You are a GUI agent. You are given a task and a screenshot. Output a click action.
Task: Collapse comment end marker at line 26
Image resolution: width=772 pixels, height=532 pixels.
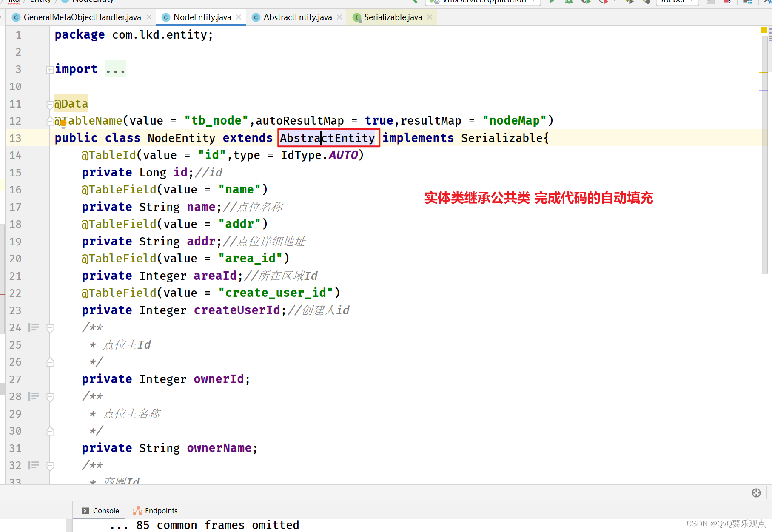point(50,362)
